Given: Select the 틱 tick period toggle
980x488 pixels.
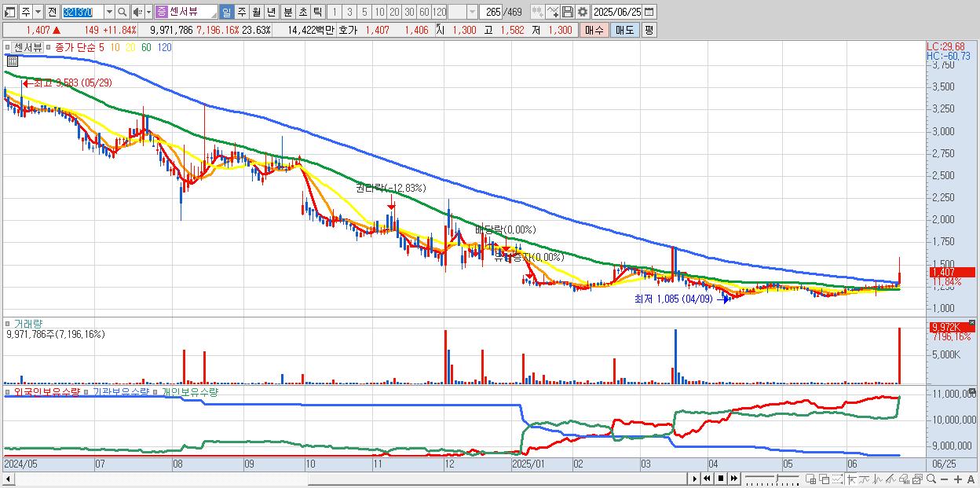Looking at the screenshot, I should click(x=317, y=12).
